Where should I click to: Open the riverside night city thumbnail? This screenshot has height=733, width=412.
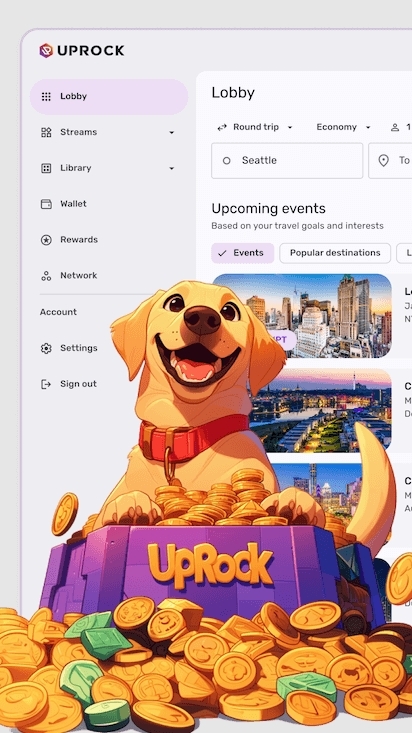coord(320,410)
